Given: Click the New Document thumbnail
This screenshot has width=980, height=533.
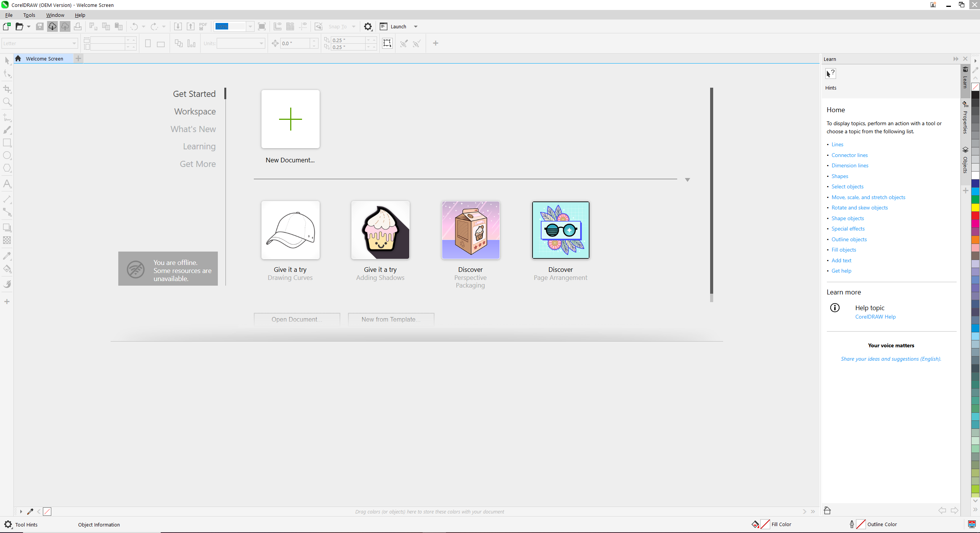Looking at the screenshot, I should click(x=290, y=119).
